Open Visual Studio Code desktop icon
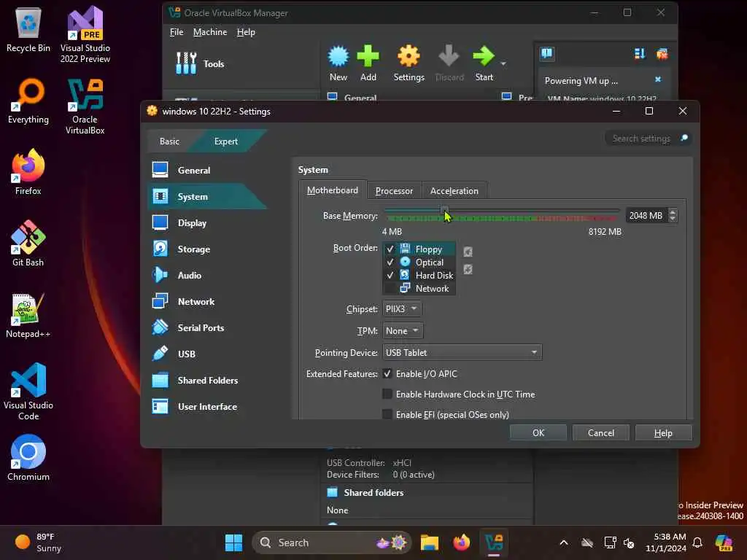747x560 pixels. coord(28,392)
